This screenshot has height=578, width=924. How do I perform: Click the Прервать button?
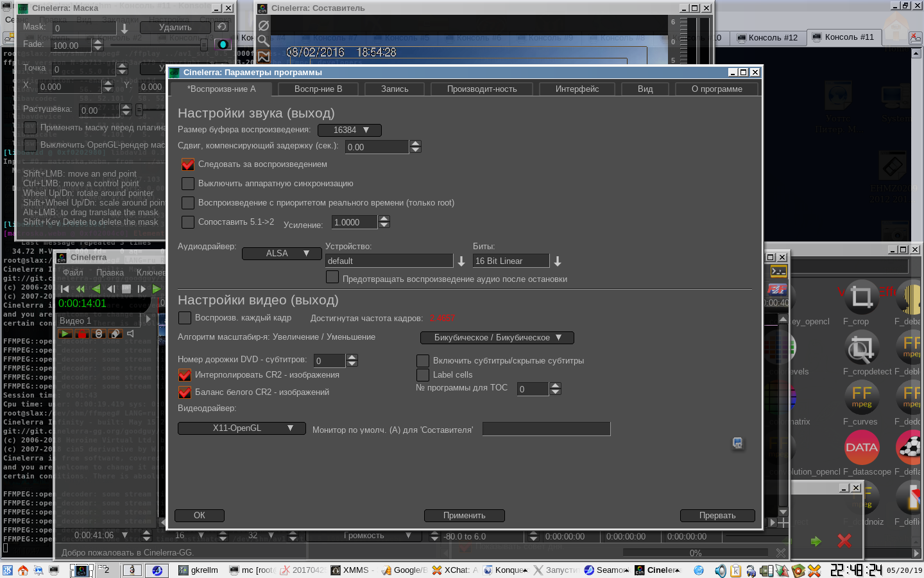(x=717, y=516)
